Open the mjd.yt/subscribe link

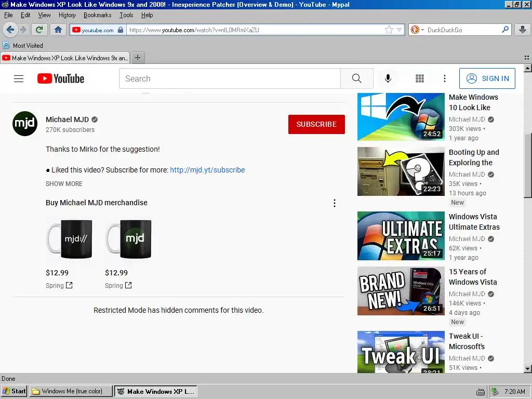pos(207,170)
